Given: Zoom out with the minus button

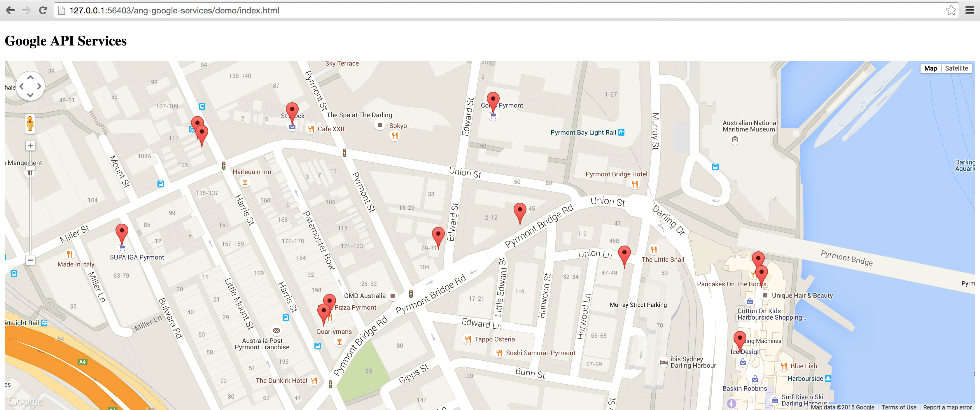Looking at the screenshot, I should (x=30, y=260).
